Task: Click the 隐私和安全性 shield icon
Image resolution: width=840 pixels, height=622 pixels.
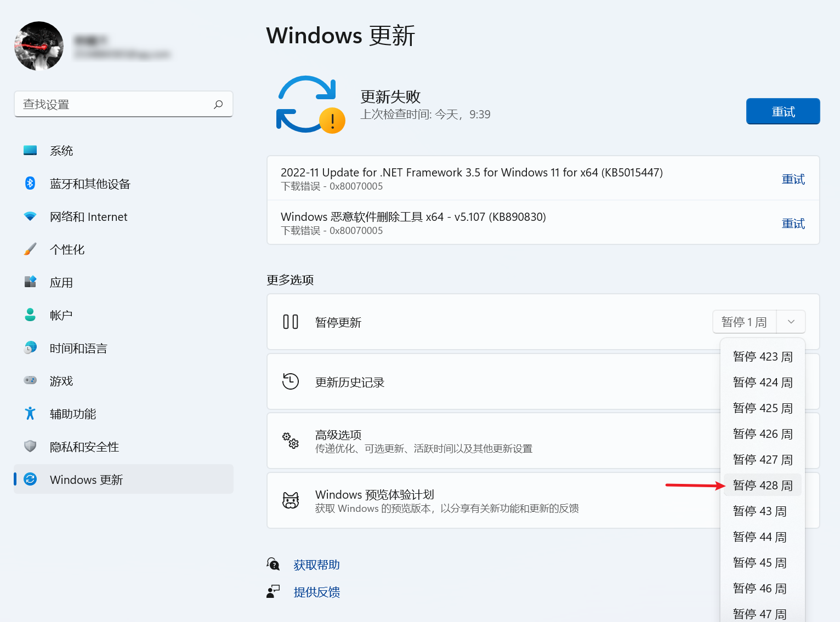Action: pyautogui.click(x=30, y=447)
